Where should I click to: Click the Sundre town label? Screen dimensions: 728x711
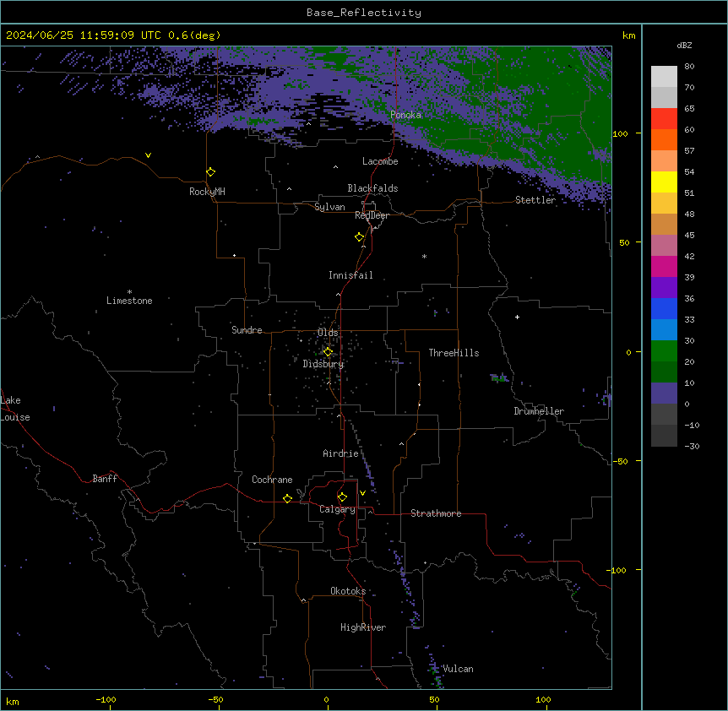[x=247, y=330]
